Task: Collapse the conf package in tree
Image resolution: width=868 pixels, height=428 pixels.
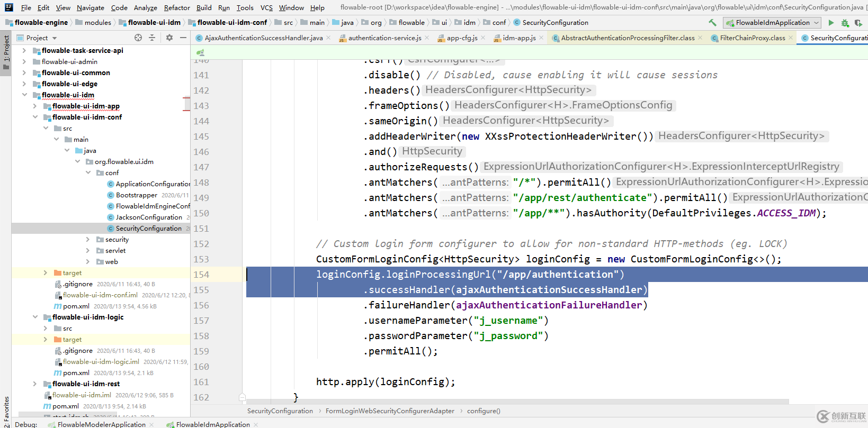Action: (88, 173)
